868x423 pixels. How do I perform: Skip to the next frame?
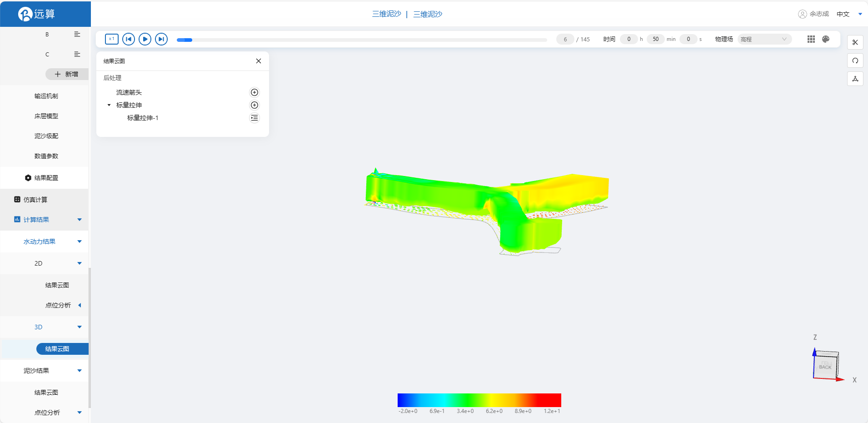tap(161, 39)
